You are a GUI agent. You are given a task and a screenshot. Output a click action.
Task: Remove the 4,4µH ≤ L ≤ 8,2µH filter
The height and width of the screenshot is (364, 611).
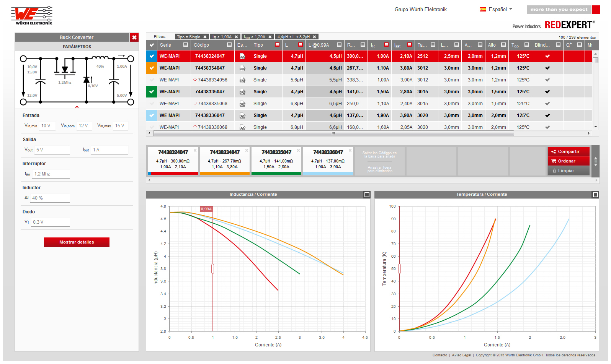click(314, 37)
